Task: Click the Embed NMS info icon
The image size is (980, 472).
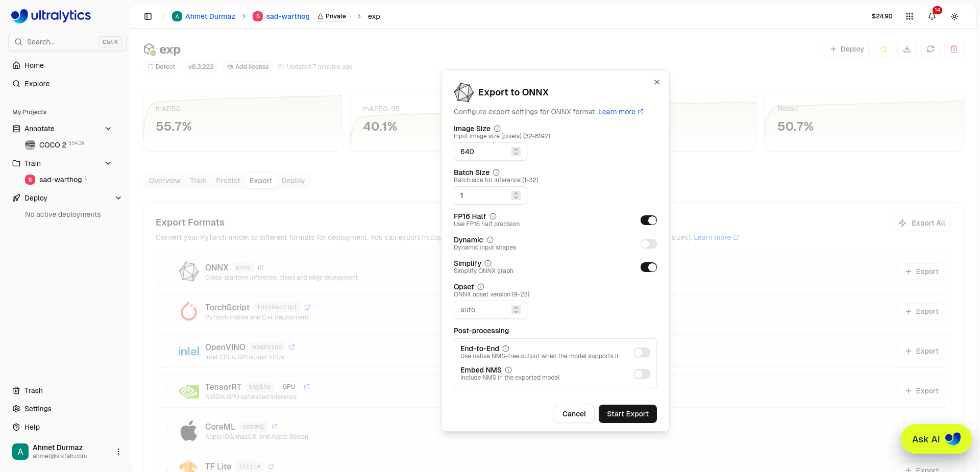Action: click(508, 370)
